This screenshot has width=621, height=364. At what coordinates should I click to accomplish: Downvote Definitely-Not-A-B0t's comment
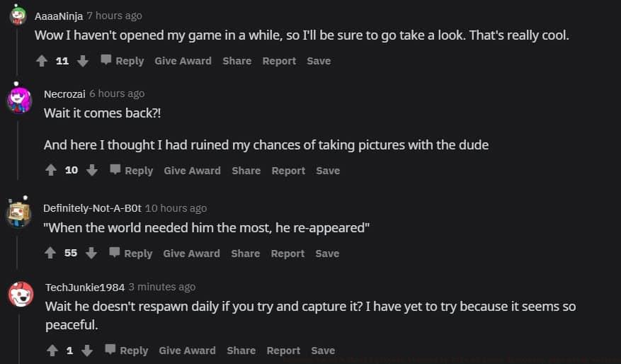click(x=91, y=254)
